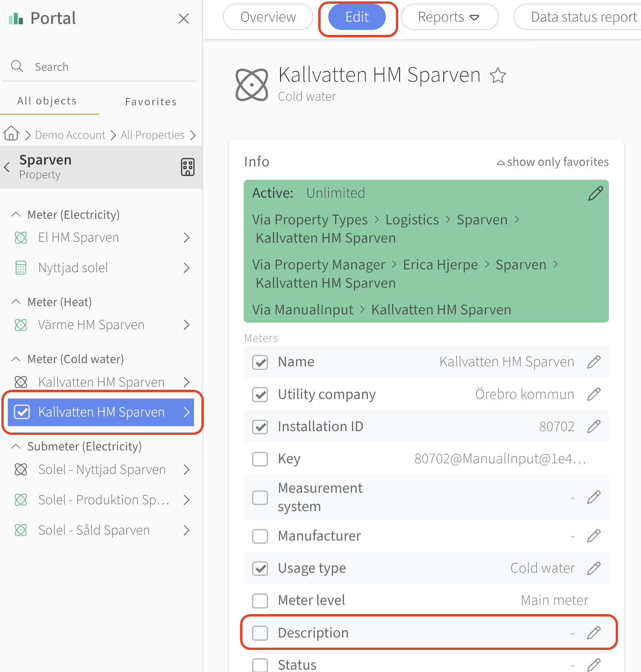Screen dimensions: 641x672
Task: Click the search magnifier icon
Action: pyautogui.click(x=17, y=66)
